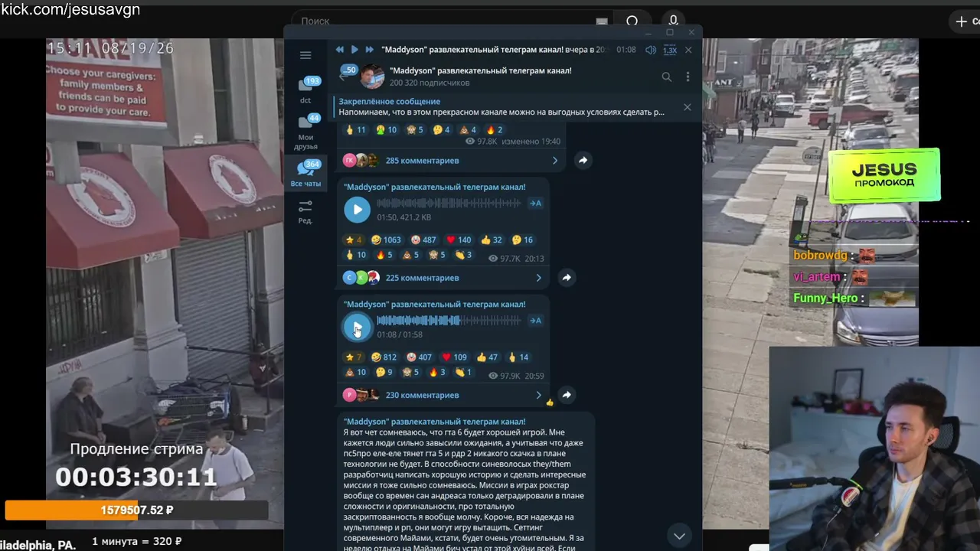Play the 01:50 voice message
980x551 pixels.
357,210
